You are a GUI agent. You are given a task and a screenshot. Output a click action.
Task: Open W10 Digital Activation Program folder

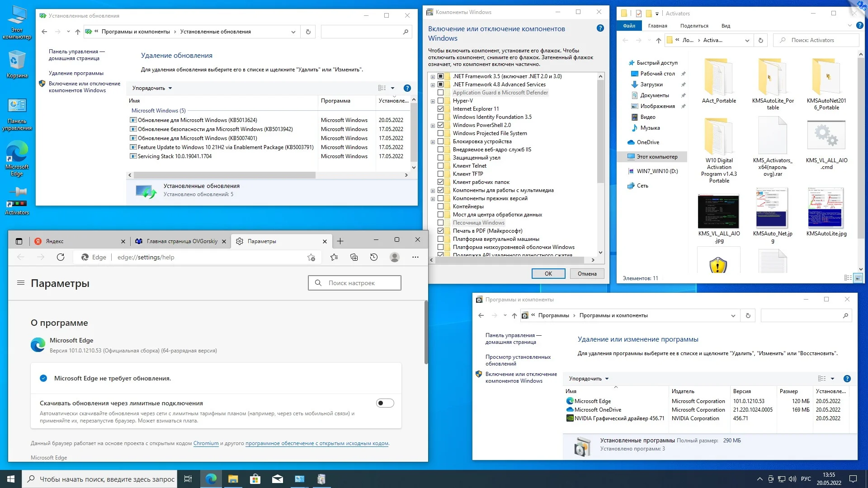click(x=719, y=150)
